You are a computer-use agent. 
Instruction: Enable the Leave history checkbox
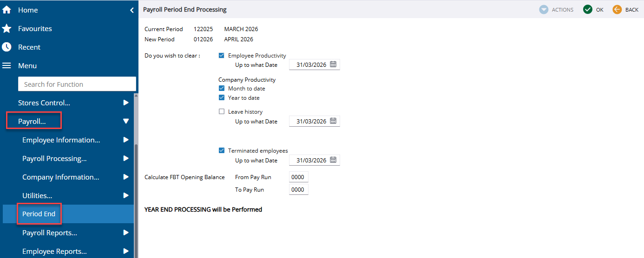click(x=222, y=112)
